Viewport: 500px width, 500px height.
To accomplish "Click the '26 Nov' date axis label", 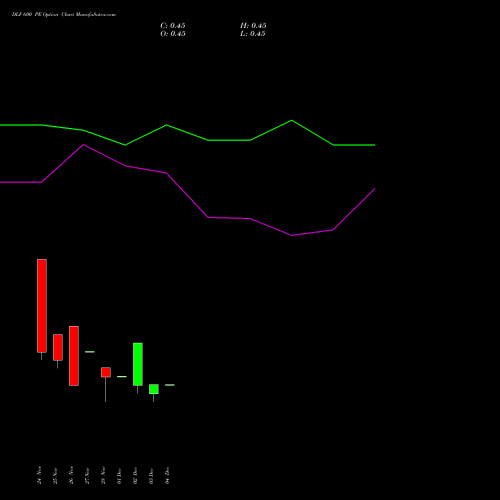I will pos(72,475).
